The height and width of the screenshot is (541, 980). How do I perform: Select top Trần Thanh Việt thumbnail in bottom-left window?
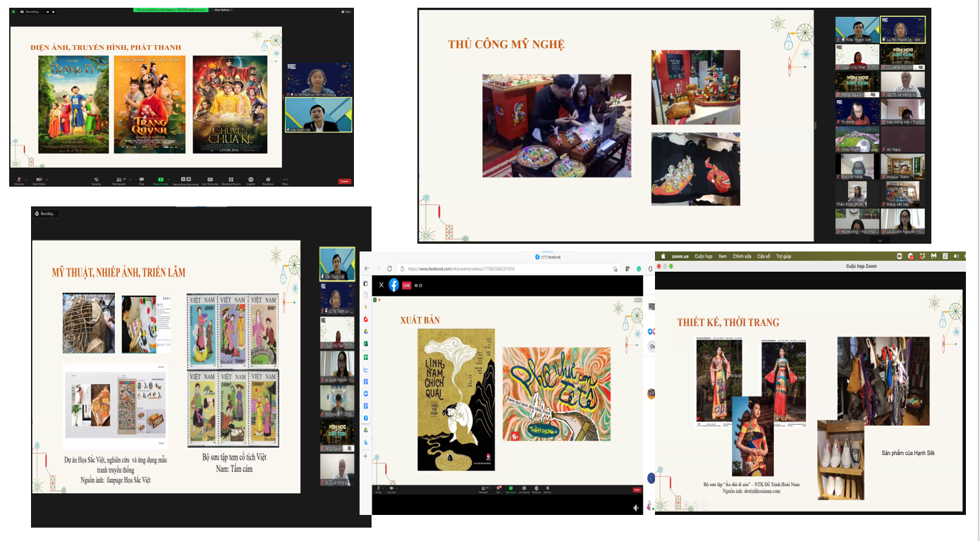(336, 264)
